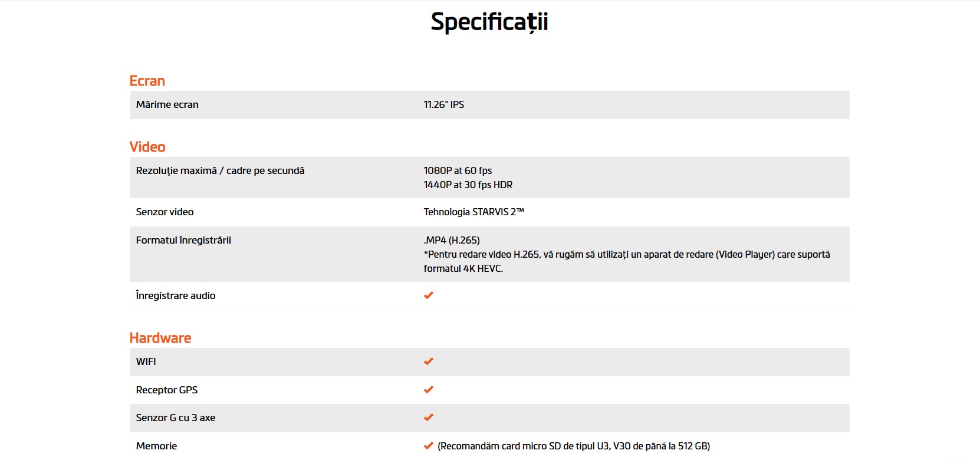Image resolution: width=980 pixels, height=460 pixels.
Task: Click the micro SD card recommendation text
Action: (x=574, y=446)
